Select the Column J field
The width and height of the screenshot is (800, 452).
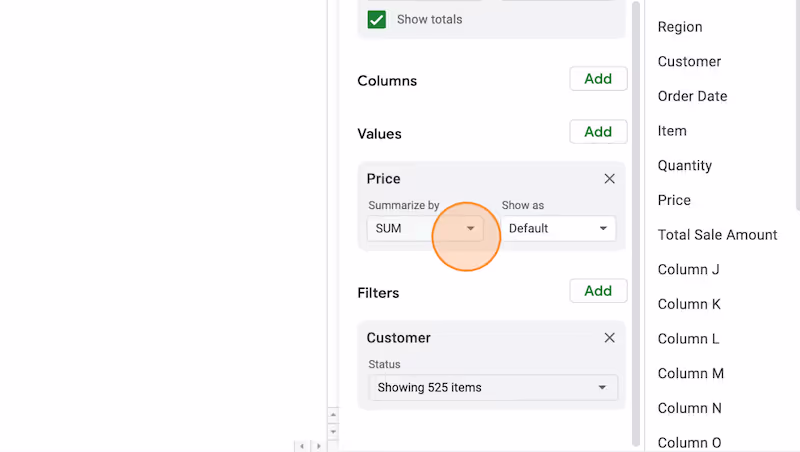click(x=688, y=269)
